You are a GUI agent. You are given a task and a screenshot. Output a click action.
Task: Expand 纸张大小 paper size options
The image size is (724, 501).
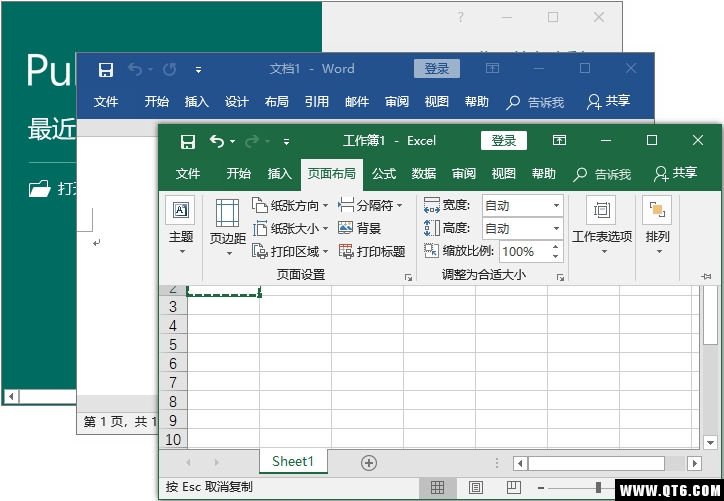290,229
